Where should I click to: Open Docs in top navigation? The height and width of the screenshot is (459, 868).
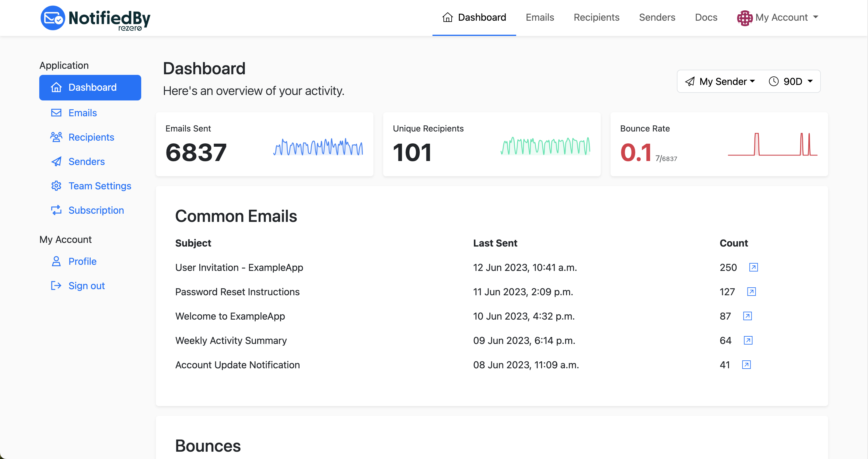(x=706, y=17)
